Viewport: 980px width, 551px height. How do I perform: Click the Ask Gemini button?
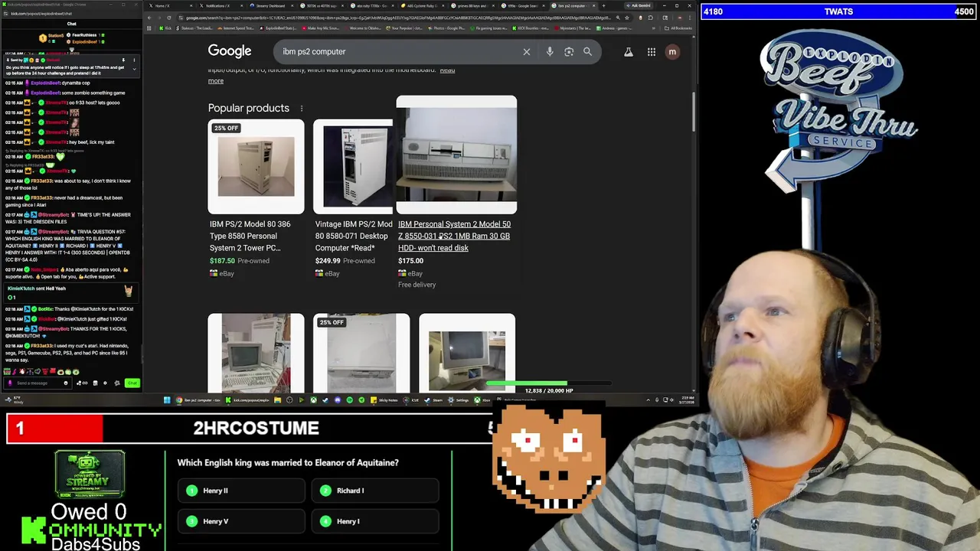tap(640, 6)
